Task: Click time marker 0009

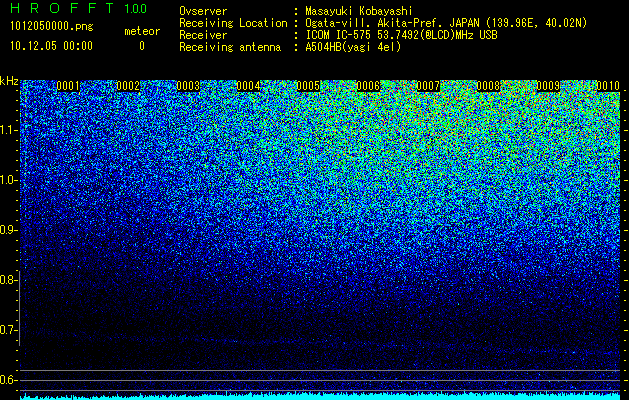Action: tap(548, 86)
